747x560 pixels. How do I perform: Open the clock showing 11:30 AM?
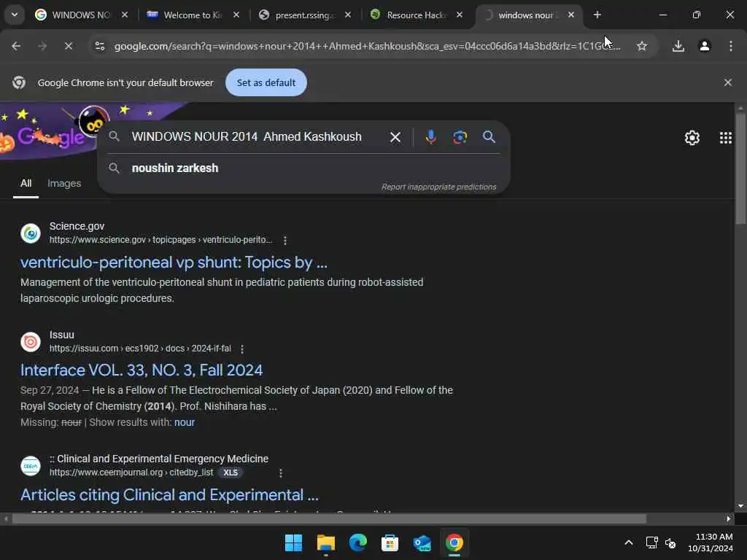pos(711,542)
